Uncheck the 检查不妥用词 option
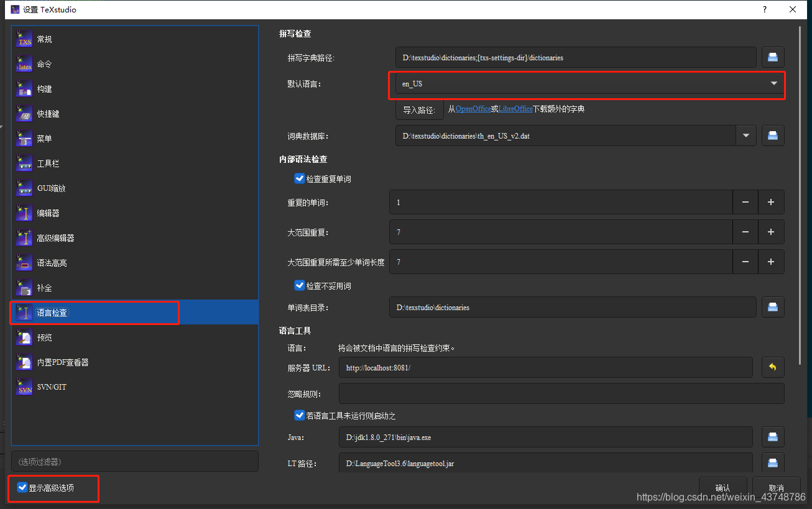Viewport: 812px width, 509px height. coord(300,285)
